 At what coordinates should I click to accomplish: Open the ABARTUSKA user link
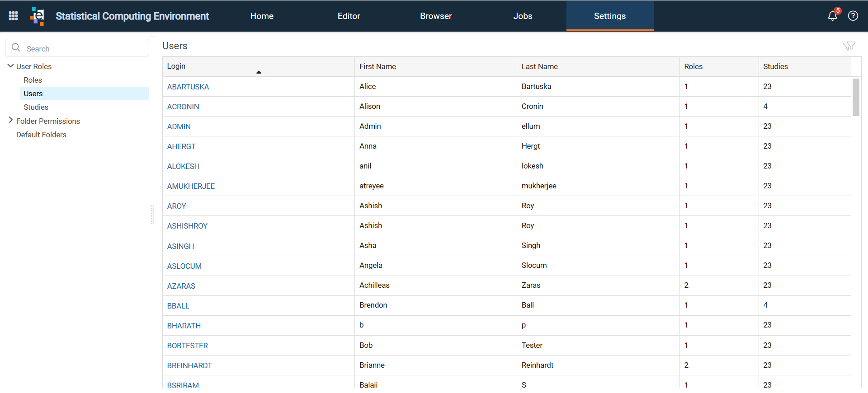(x=188, y=87)
